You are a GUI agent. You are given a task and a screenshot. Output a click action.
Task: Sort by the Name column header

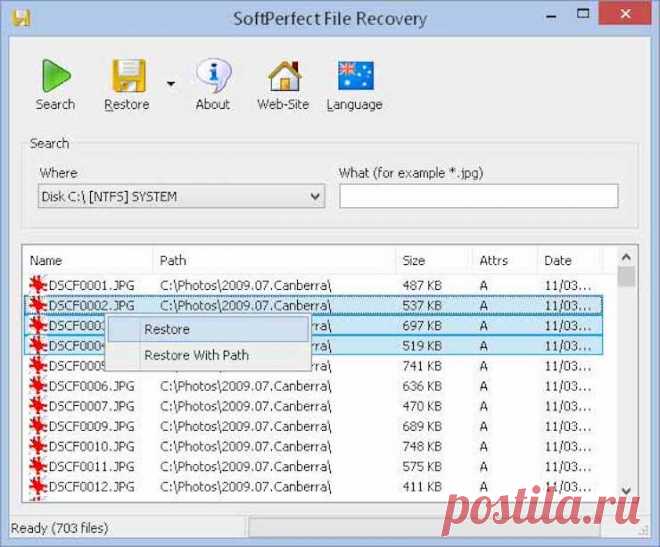pos(46,260)
